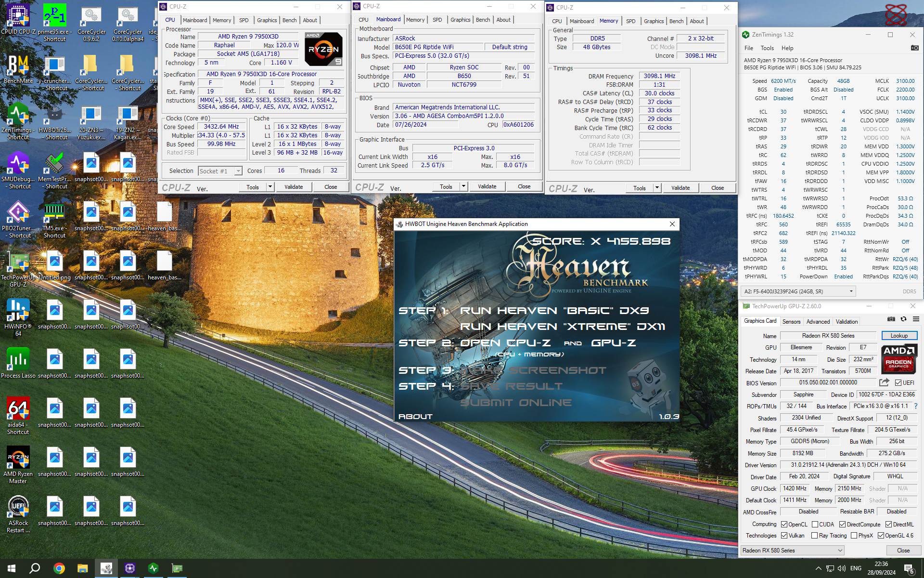This screenshot has width=924, height=578.
Task: Open the ZenTimings desktop shortcut
Action: [18, 121]
